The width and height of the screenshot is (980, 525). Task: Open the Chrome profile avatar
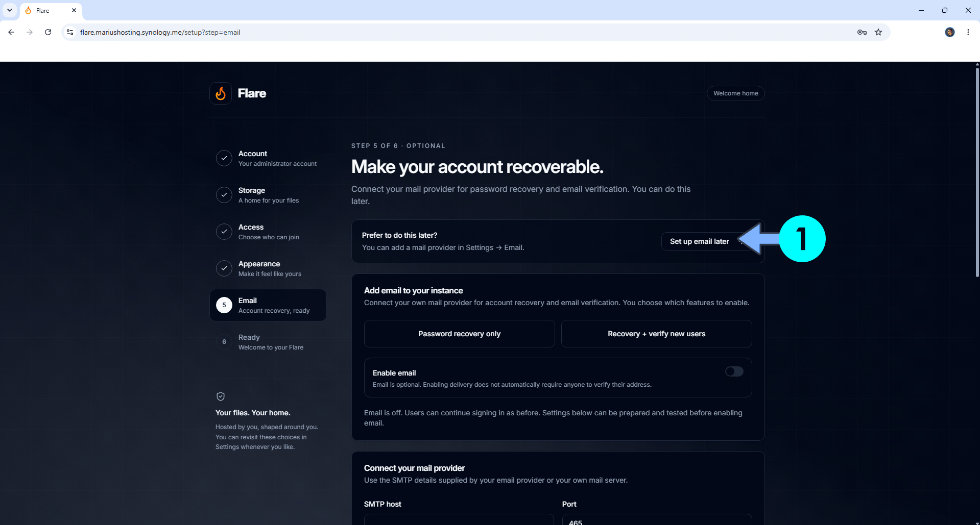pos(950,32)
